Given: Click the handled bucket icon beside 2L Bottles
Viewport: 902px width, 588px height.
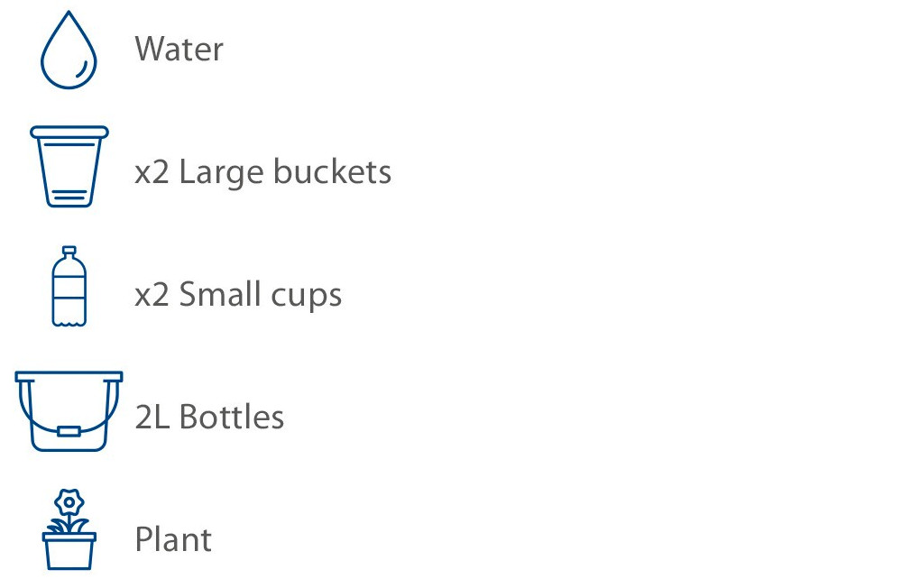Looking at the screenshot, I should coord(69,411).
